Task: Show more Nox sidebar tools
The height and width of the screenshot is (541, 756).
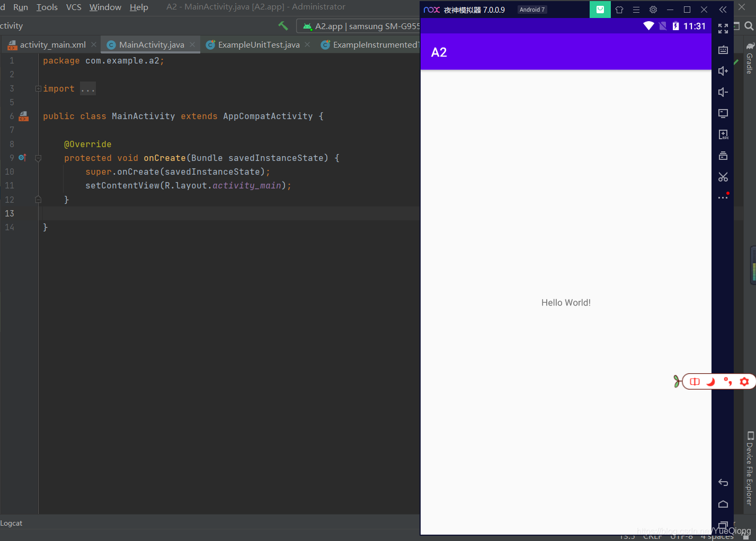Action: click(723, 197)
